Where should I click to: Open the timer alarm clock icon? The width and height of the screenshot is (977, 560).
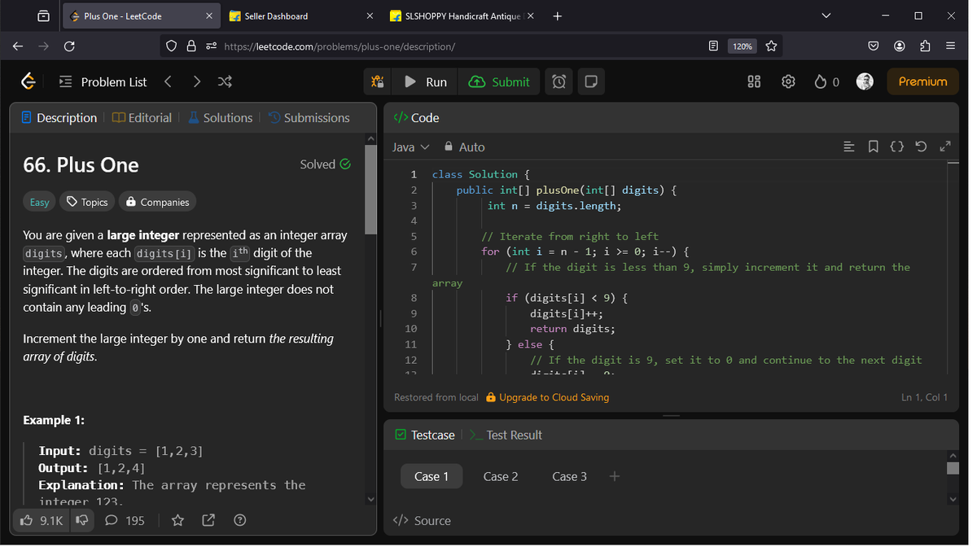(x=559, y=81)
